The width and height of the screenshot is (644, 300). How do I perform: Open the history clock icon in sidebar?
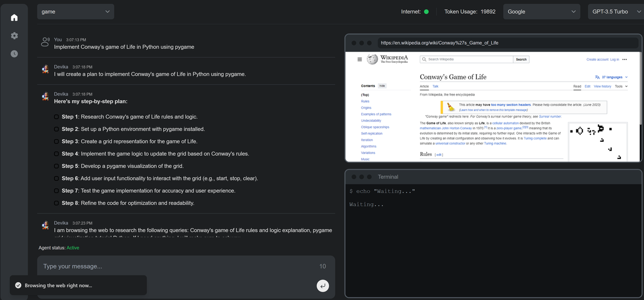[14, 54]
